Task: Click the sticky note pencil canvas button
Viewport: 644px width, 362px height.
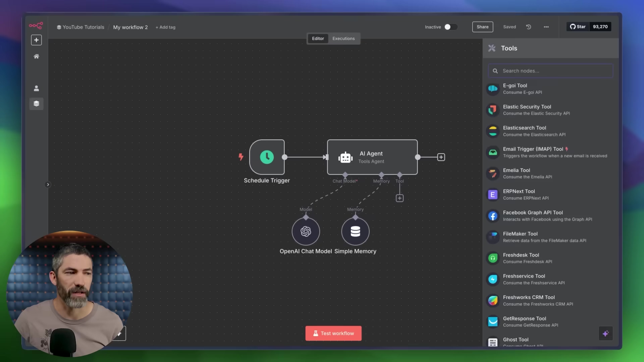Action: point(120,334)
